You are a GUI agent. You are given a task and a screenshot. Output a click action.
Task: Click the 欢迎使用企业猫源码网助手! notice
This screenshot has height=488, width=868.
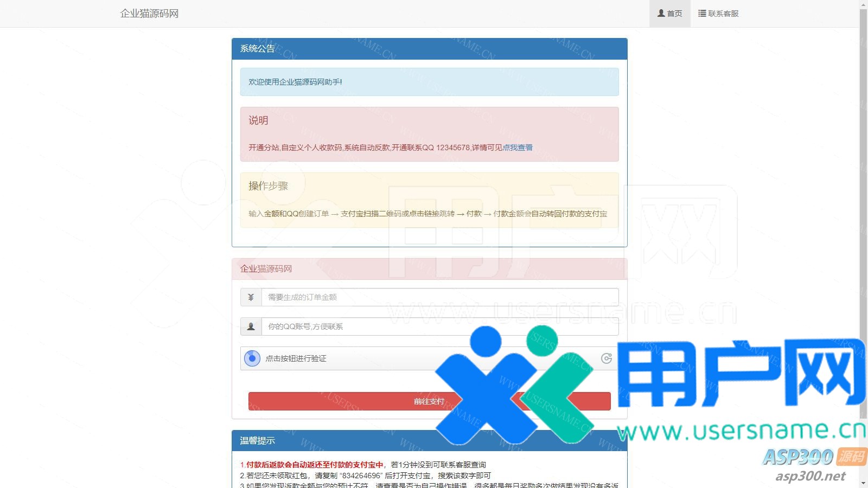pyautogui.click(x=430, y=82)
